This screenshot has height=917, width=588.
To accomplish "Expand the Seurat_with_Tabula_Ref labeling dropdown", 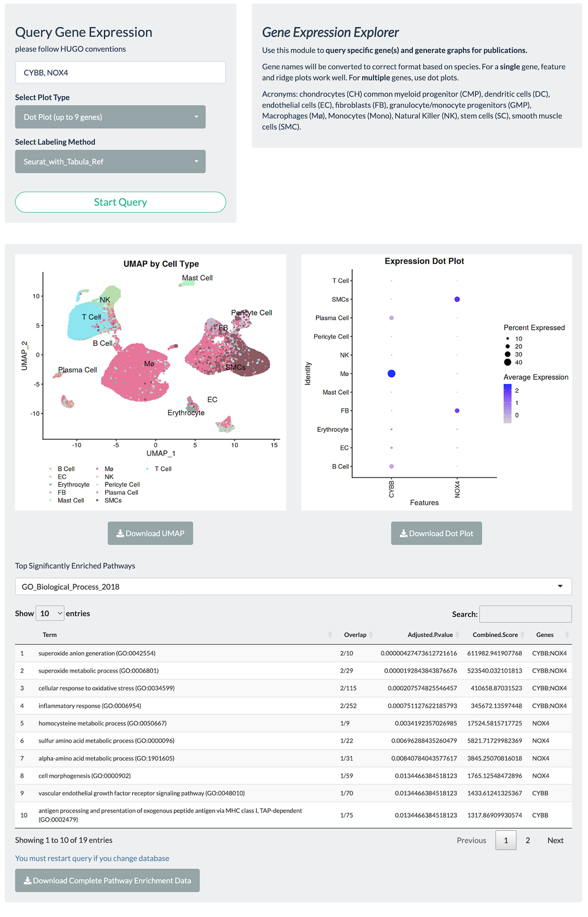I will [x=110, y=162].
